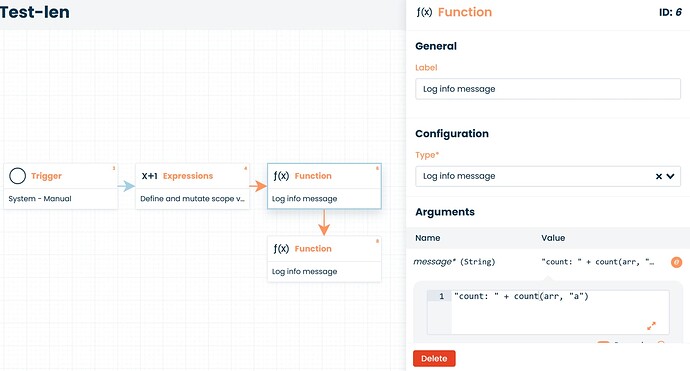Viewport: 690px width, 371px height.
Task: Click into the Label input field
Action: click(548, 89)
